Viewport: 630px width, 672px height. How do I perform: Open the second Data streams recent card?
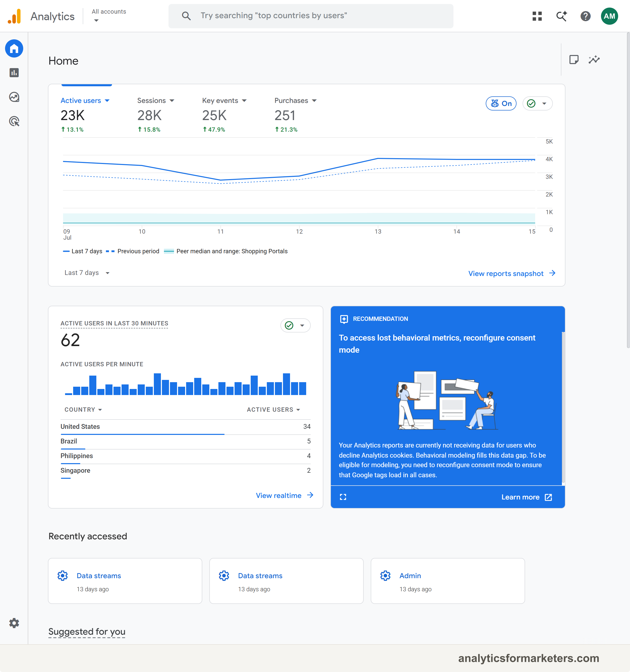point(286,581)
